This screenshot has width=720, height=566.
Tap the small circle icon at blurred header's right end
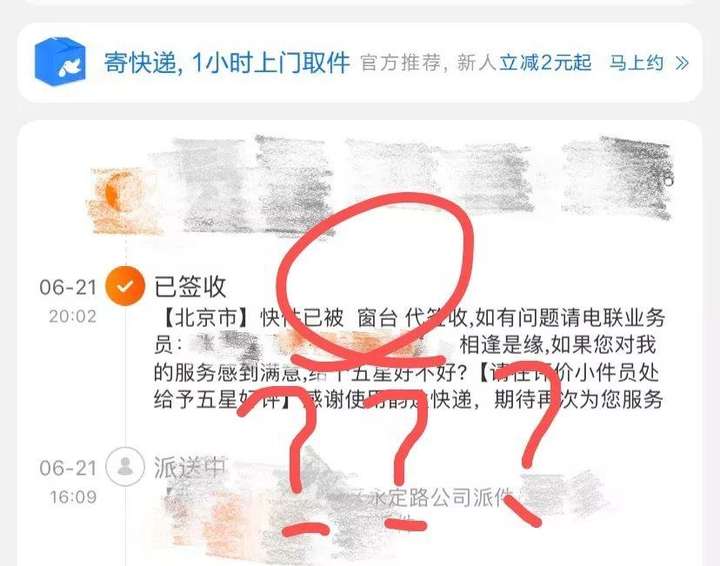[668, 181]
